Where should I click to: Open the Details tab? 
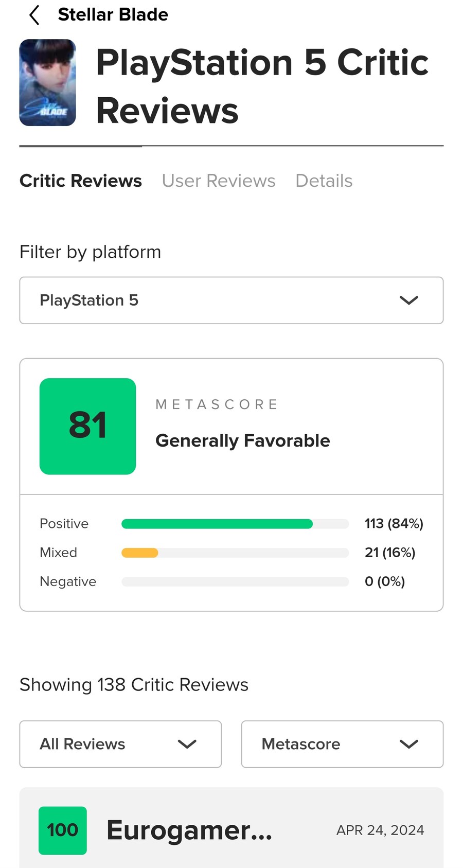tap(324, 181)
